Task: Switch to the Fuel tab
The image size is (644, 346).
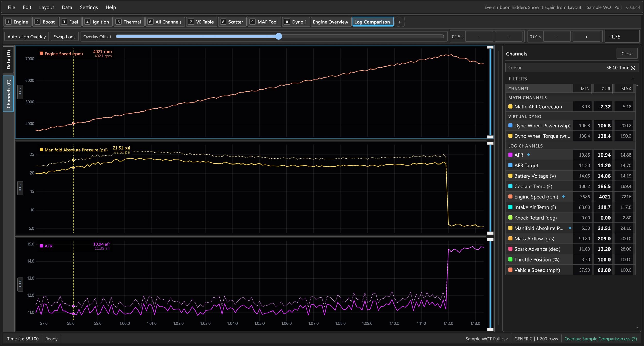Action: [70, 22]
